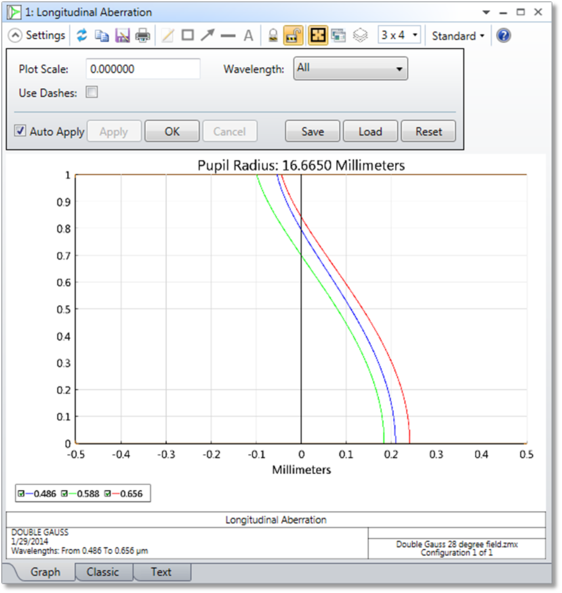This screenshot has width=562, height=593.
Task: Open the Wavelength dropdown
Action: 350,68
